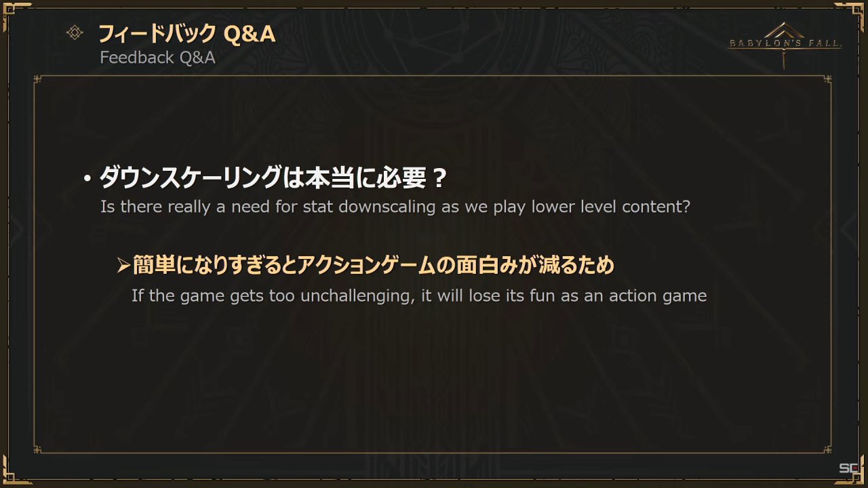Click the English stat downscaling question line
This screenshot has width=868, height=488.
coord(395,207)
